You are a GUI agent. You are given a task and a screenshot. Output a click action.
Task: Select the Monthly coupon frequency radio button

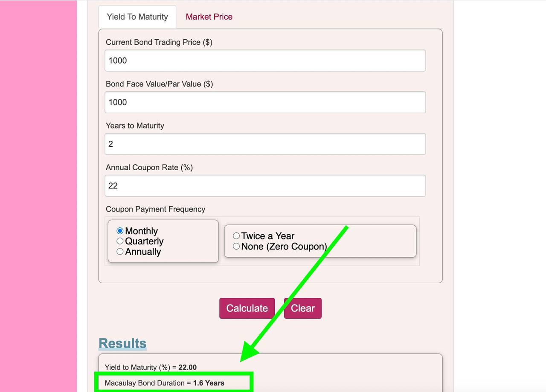tap(120, 231)
